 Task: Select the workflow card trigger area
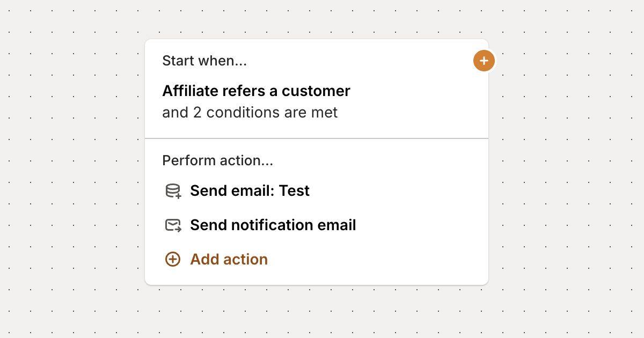(x=317, y=87)
